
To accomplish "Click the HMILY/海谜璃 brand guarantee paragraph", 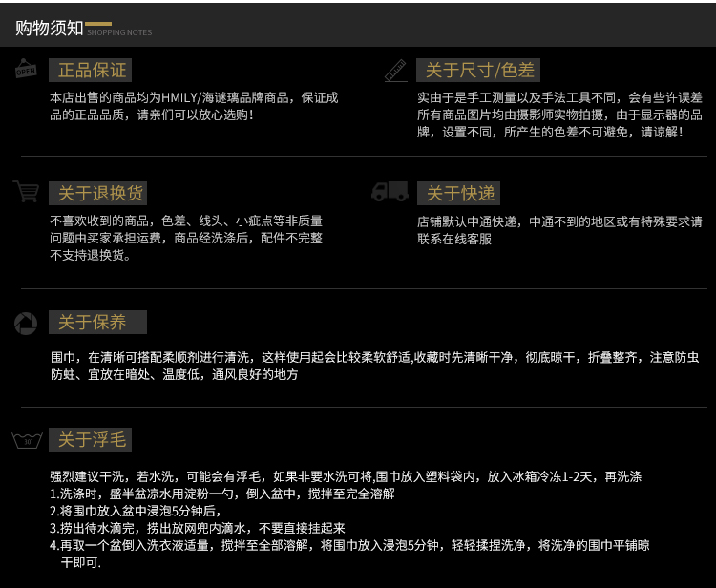I will point(194,106).
